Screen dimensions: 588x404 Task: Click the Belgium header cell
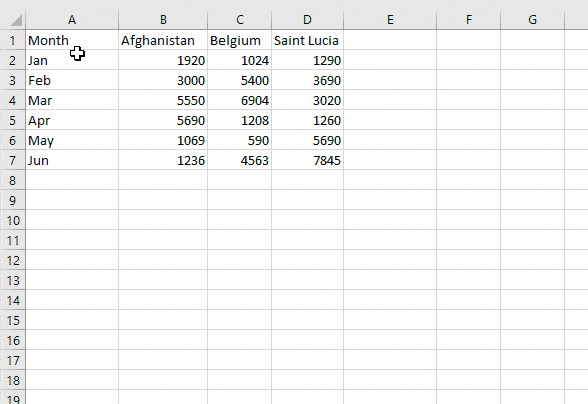click(x=240, y=40)
